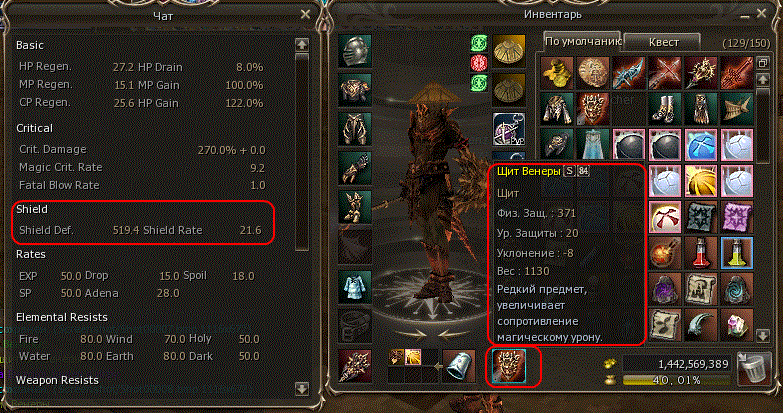The height and width of the screenshot is (413, 783).
Task: Select the red potion in inventory
Action: (701, 253)
